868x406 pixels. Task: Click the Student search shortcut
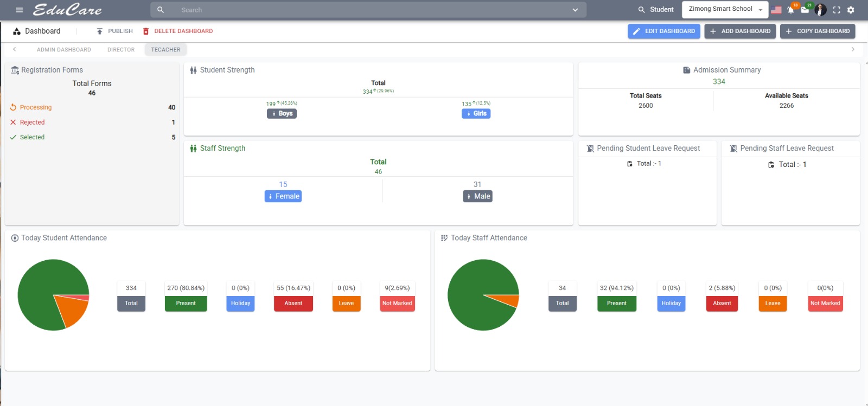656,10
